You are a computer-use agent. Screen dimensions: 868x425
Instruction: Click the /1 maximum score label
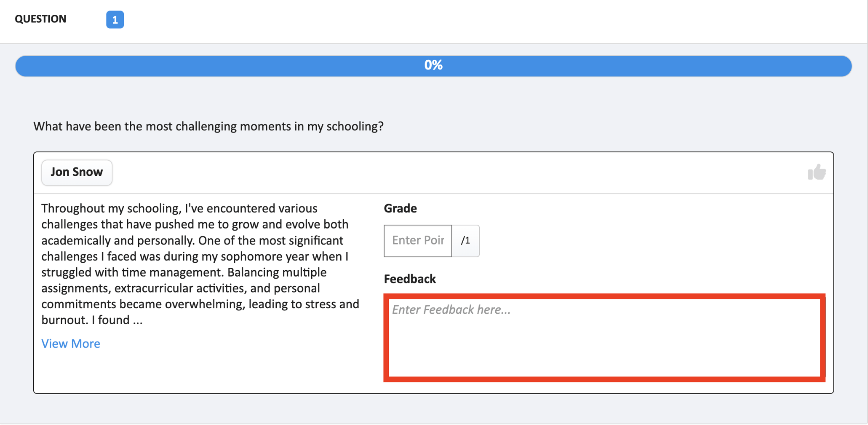(x=465, y=241)
